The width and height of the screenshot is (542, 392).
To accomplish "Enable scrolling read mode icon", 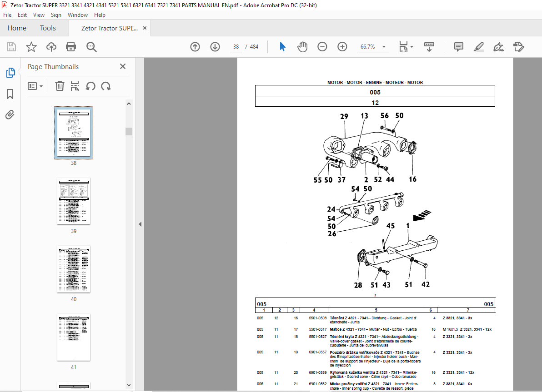I will point(429,47).
